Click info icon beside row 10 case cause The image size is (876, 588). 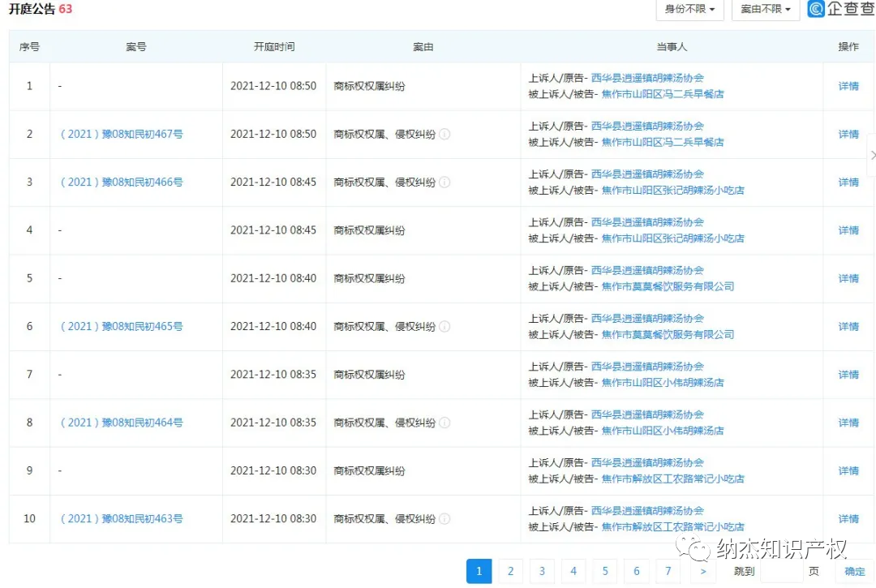(x=444, y=519)
